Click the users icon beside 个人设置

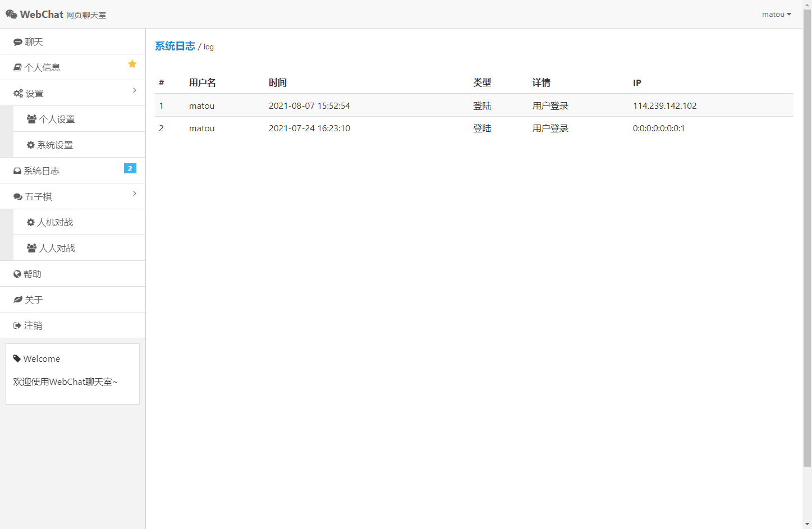(x=32, y=118)
